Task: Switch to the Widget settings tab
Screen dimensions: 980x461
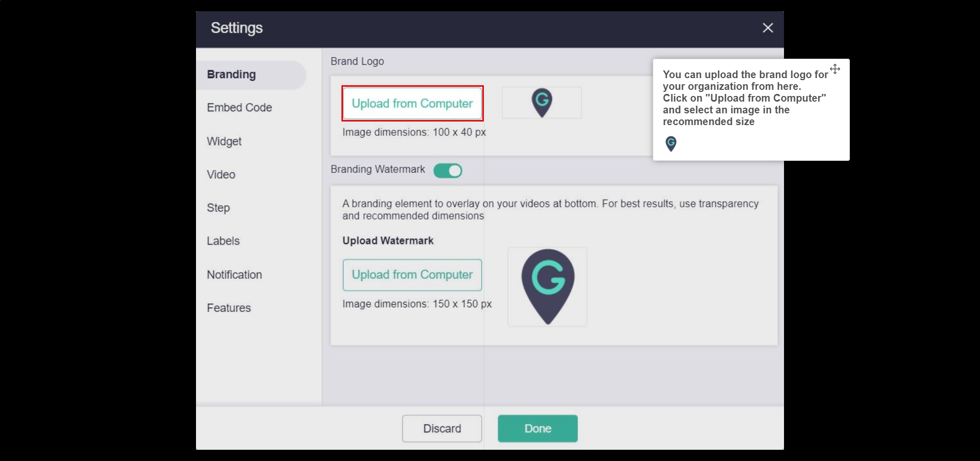Action: [x=224, y=141]
